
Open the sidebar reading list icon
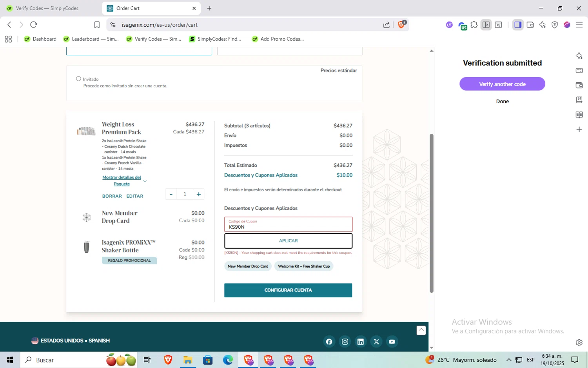click(x=579, y=115)
